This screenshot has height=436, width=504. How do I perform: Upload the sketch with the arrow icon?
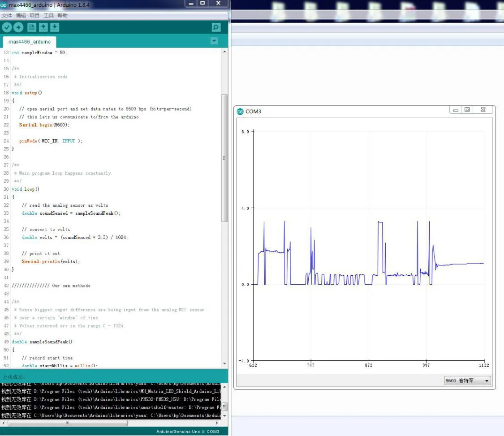pyautogui.click(x=18, y=27)
